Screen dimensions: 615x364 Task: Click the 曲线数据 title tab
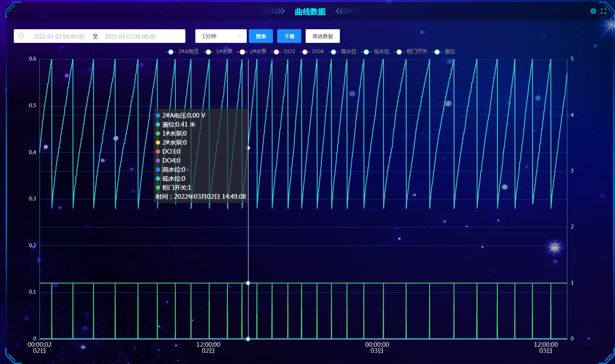310,12
